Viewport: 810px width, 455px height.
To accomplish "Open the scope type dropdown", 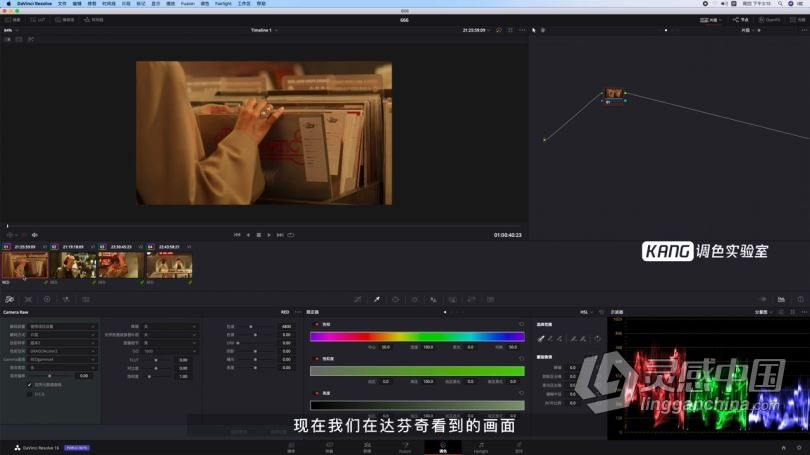I will click(762, 312).
